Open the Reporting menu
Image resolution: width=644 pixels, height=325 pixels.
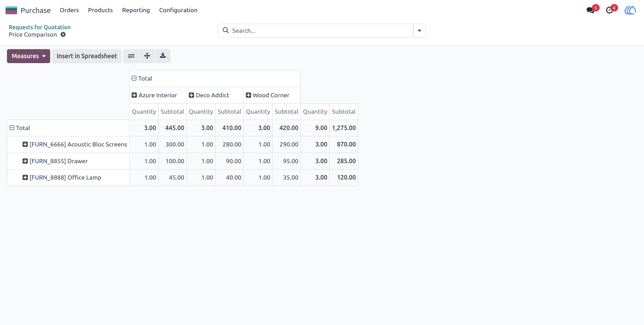coord(136,10)
